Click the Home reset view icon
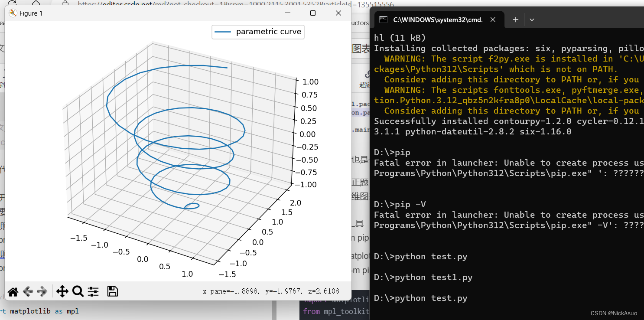The height and width of the screenshot is (320, 644). [x=13, y=292]
